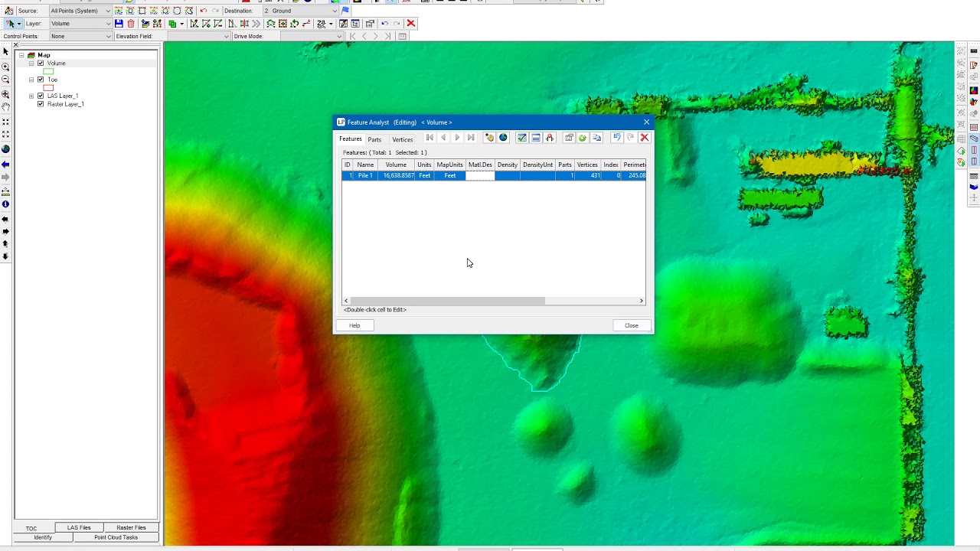Image resolution: width=980 pixels, height=551 pixels.
Task: Go to next feature in Feature Analyst
Action: coord(457,138)
